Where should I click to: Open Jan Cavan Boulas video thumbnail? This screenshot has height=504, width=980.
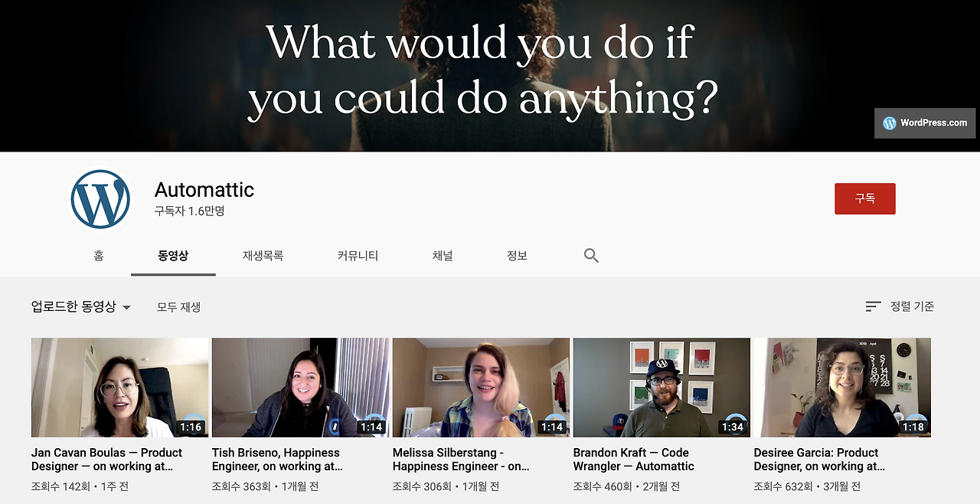[119, 388]
